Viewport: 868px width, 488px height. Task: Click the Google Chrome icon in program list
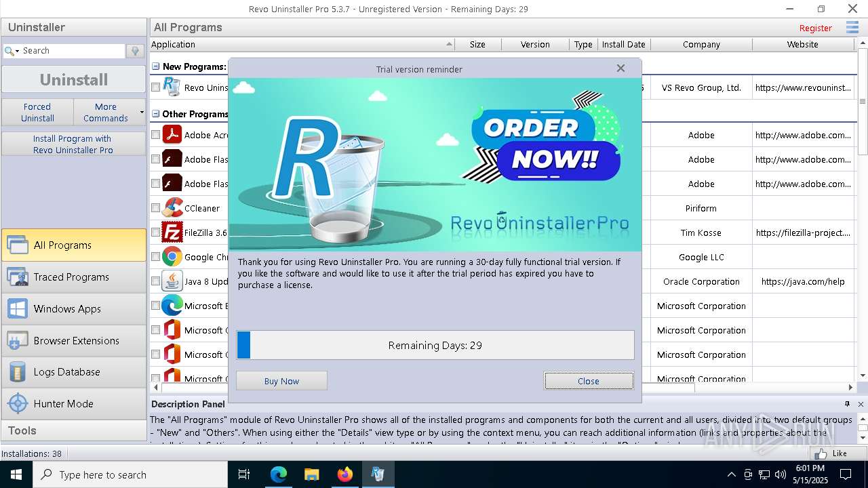[x=172, y=257]
